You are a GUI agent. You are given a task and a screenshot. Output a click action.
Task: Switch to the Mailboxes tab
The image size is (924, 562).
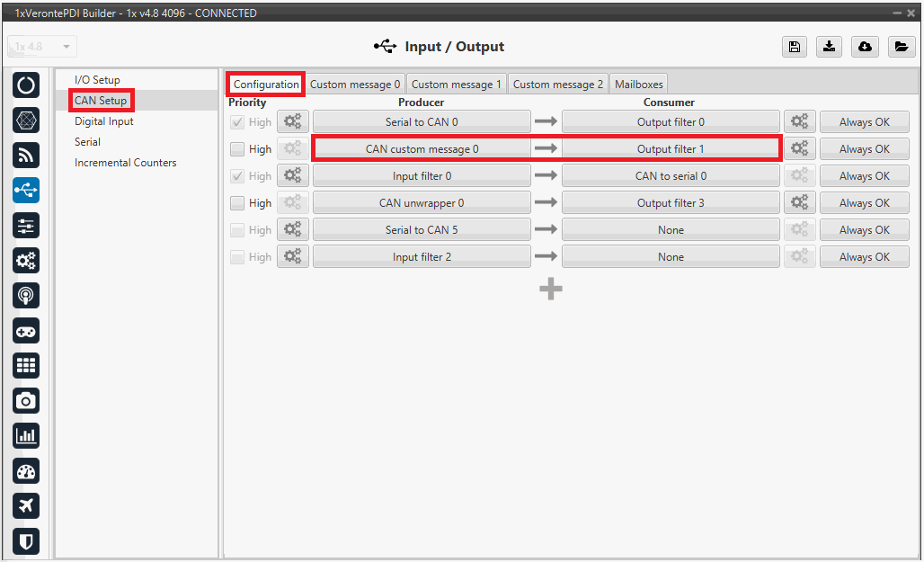point(639,85)
